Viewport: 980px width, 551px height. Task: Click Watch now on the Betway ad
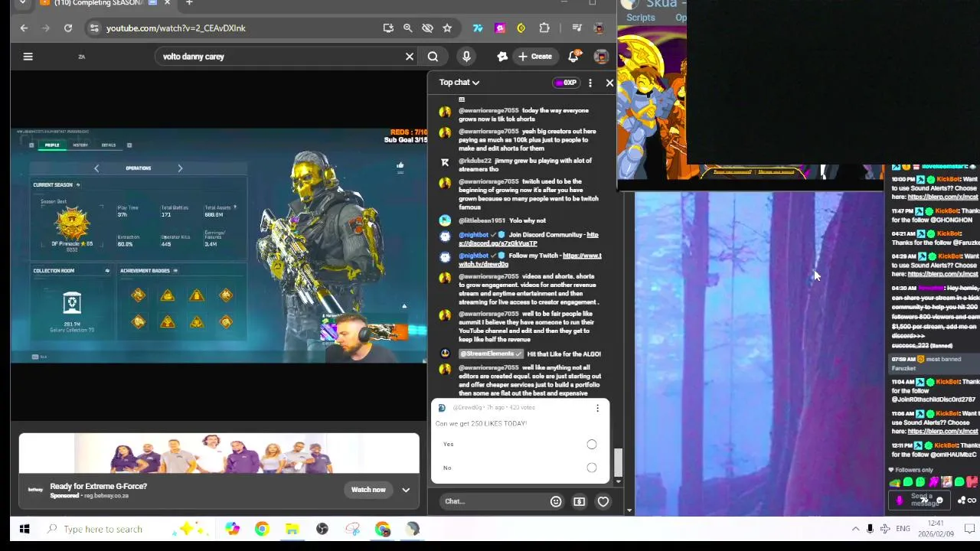[x=368, y=490]
